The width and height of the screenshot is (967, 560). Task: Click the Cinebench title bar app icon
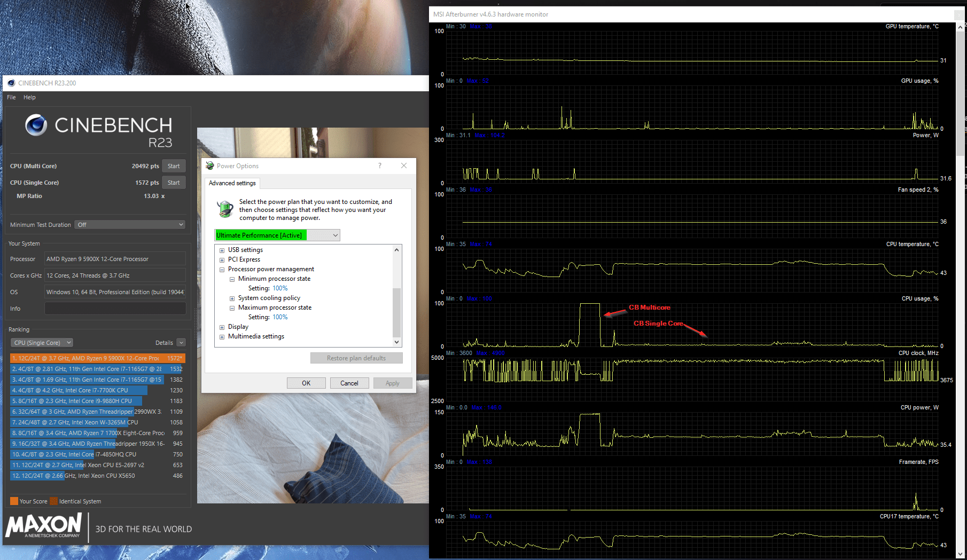pos(11,83)
